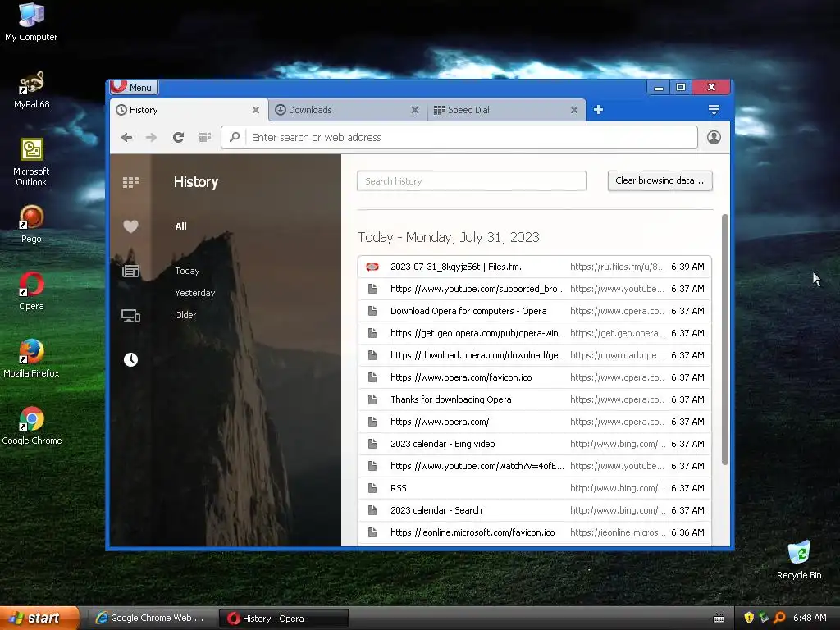Open the opera.com/favicon.ico history entry

(x=535, y=377)
